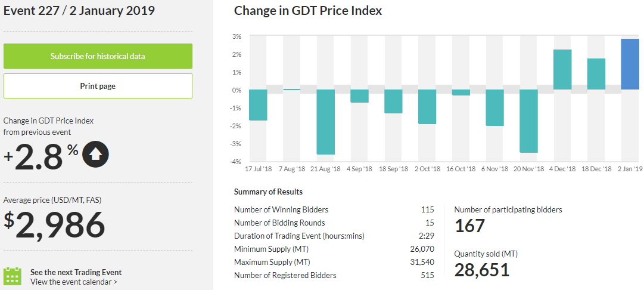This screenshot has width=644, height=290.
Task: Open the View the event calendar link
Action: (x=74, y=282)
